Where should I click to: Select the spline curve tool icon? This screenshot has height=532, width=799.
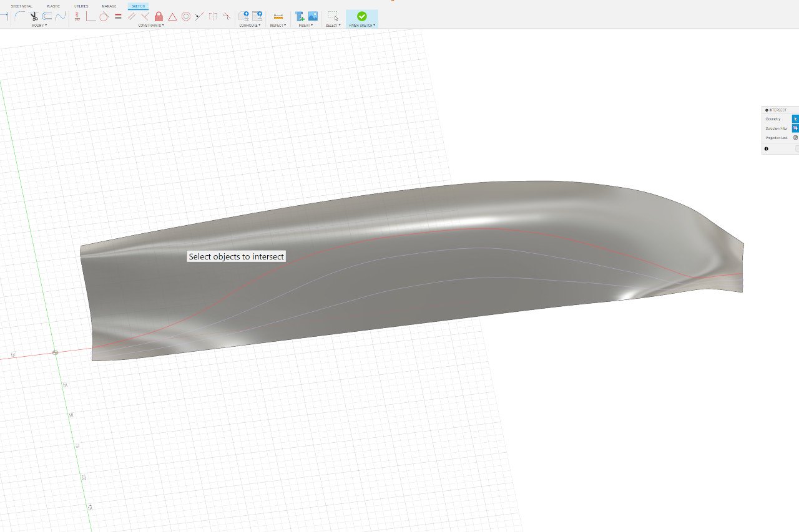(x=61, y=16)
